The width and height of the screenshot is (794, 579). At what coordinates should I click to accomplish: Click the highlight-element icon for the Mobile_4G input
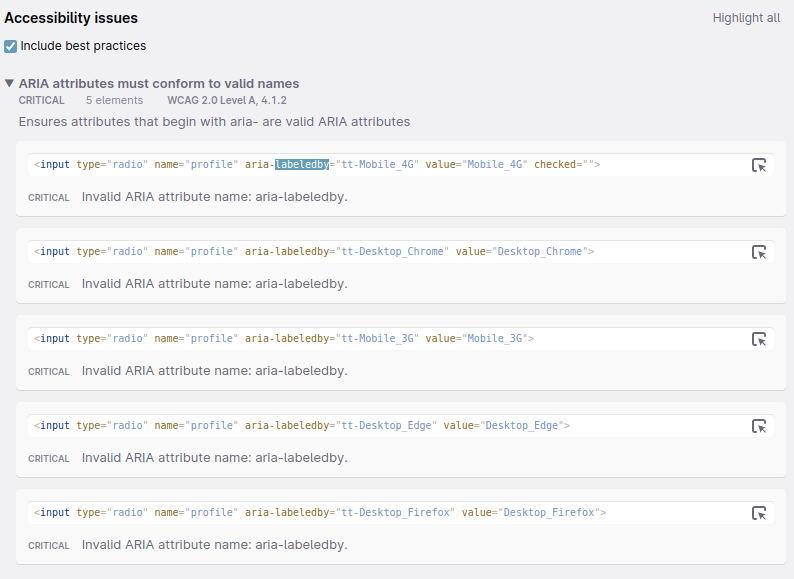pyautogui.click(x=759, y=165)
